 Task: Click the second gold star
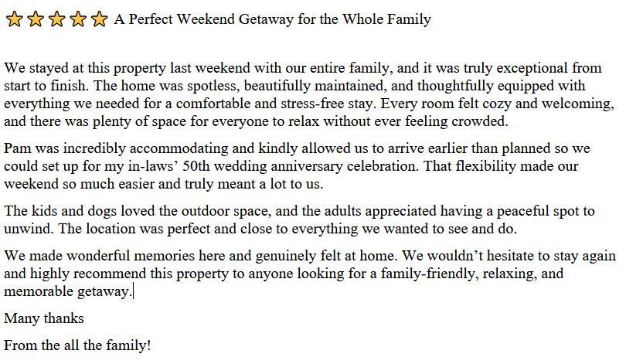pos(35,19)
